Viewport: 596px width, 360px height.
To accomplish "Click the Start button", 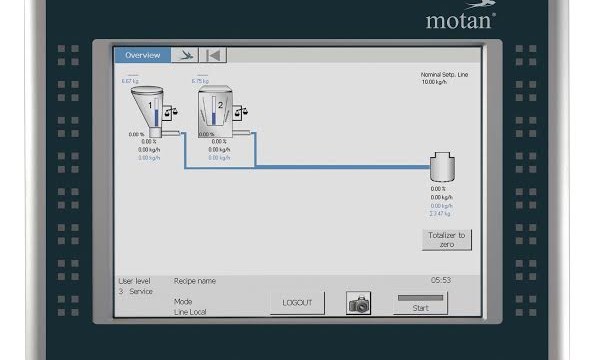I will [420, 303].
